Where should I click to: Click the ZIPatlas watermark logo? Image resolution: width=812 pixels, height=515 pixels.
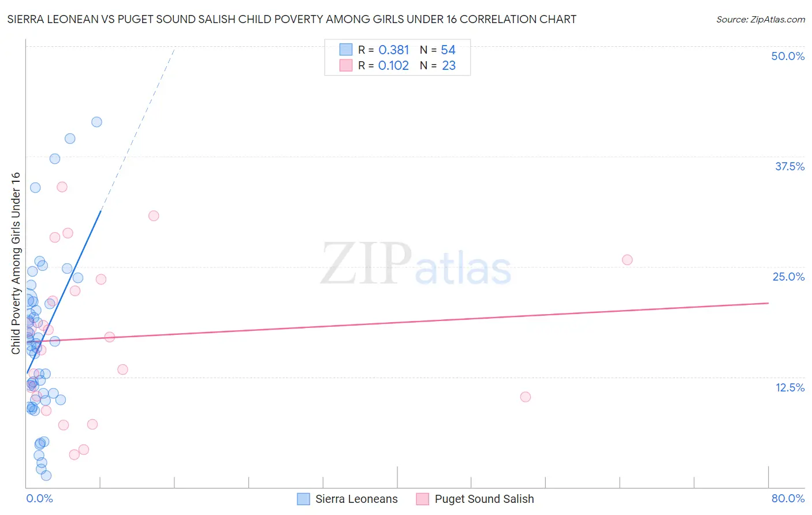tap(416, 265)
